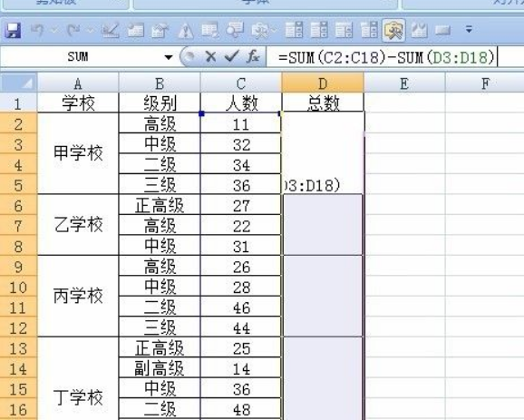Click the highlighted wrench and hammer icon
This screenshot has width=524, height=420.
(x=393, y=31)
